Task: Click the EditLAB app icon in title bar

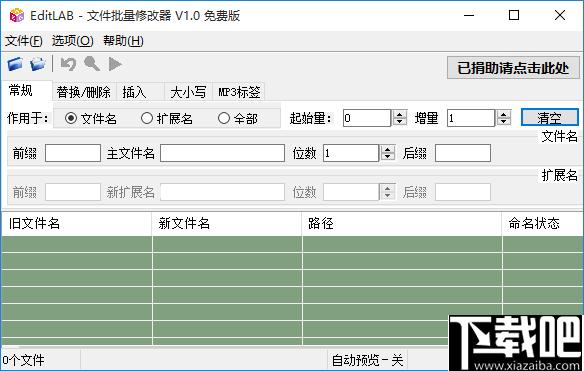Action: pyautogui.click(x=16, y=16)
